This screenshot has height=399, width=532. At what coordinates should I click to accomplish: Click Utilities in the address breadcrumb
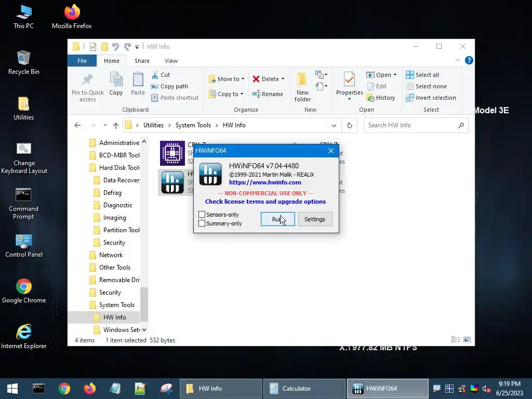153,125
